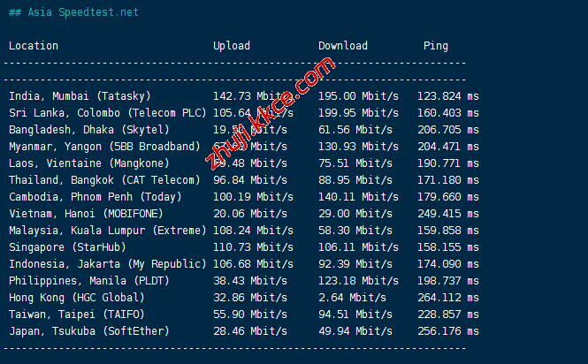Click the Upload column header
The height and width of the screenshot is (364, 588).
click(232, 46)
